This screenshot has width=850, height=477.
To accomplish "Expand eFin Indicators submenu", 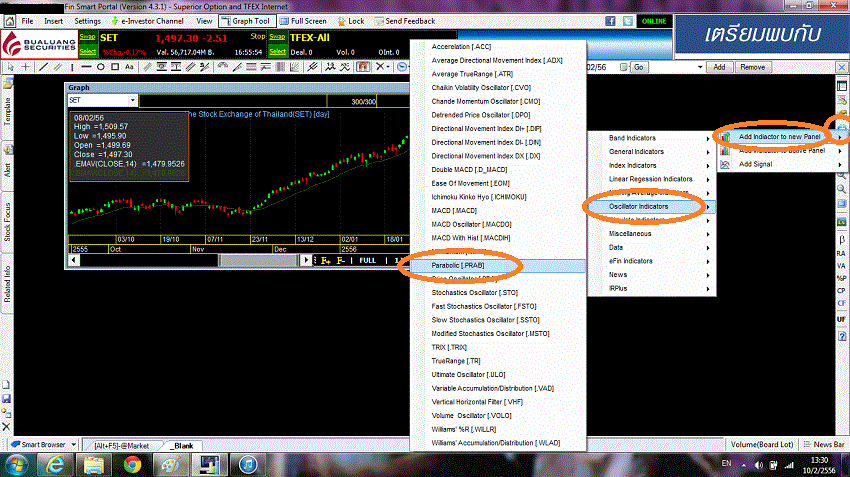I will [x=652, y=261].
